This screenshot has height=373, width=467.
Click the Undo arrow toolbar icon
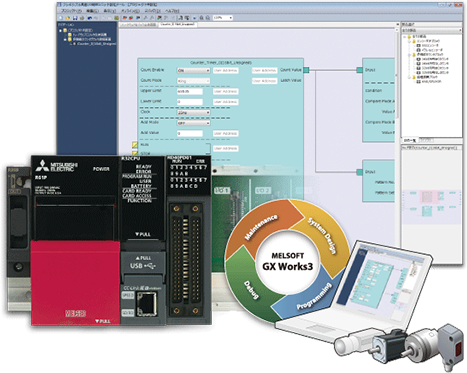90,18
